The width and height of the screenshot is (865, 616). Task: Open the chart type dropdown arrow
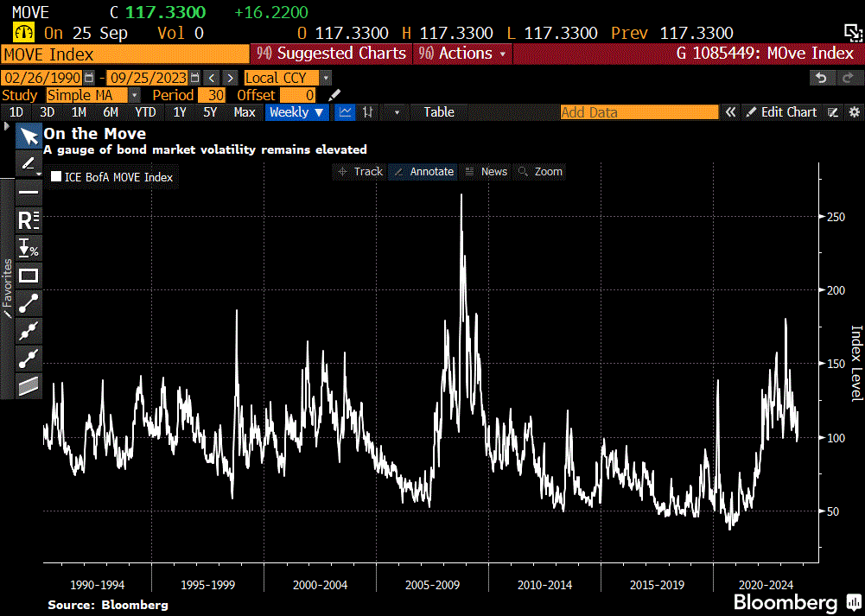click(x=398, y=112)
